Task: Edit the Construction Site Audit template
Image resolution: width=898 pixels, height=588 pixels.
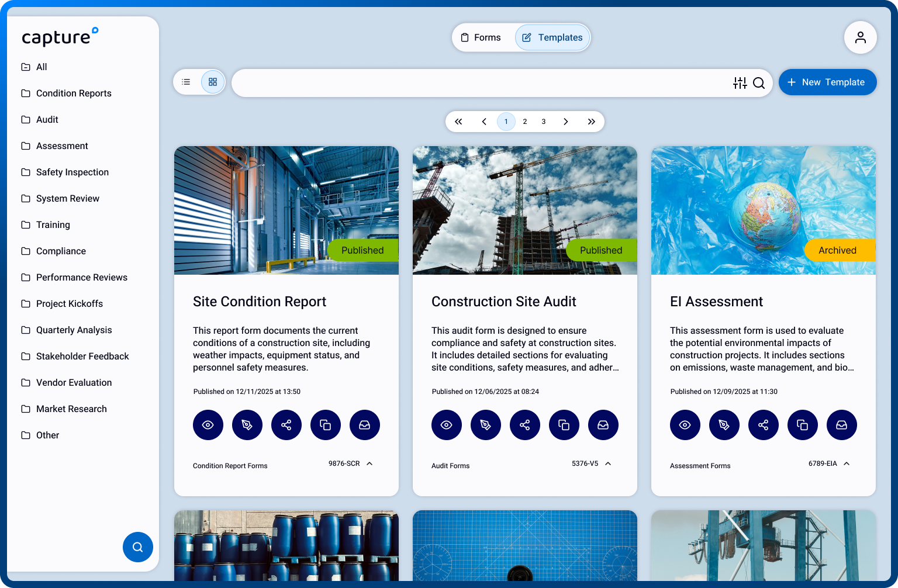Action: [486, 425]
